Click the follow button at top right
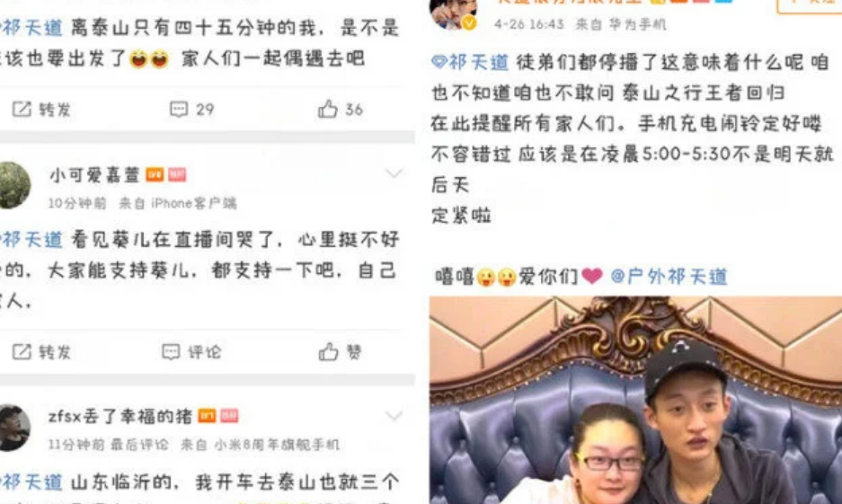Viewport: 842px width, 504px height. coord(810,5)
